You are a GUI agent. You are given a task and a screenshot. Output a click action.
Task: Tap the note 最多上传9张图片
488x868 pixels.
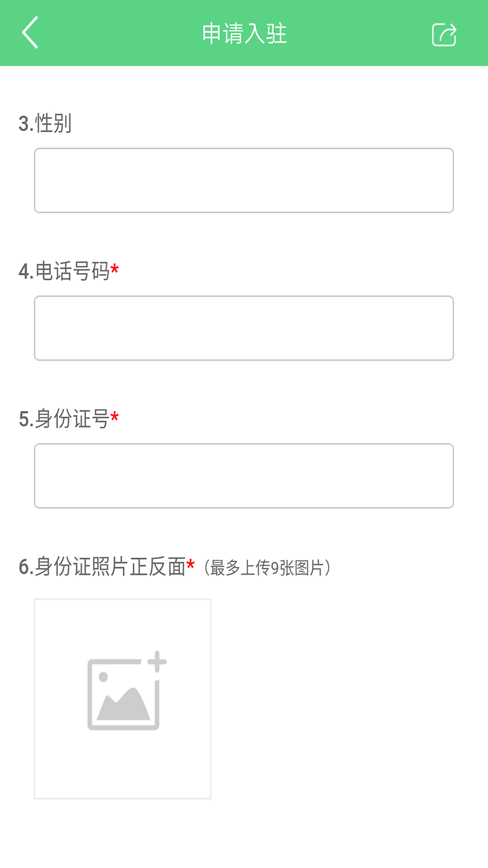coord(268,567)
